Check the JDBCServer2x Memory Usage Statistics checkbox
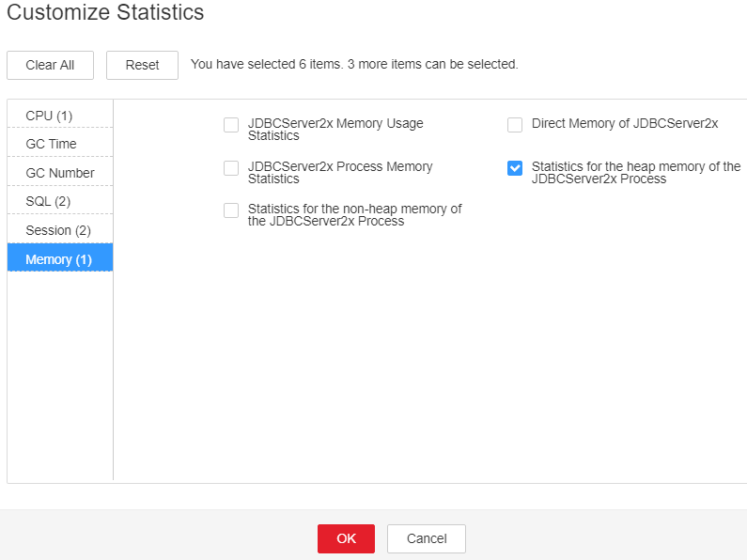 pos(231,125)
